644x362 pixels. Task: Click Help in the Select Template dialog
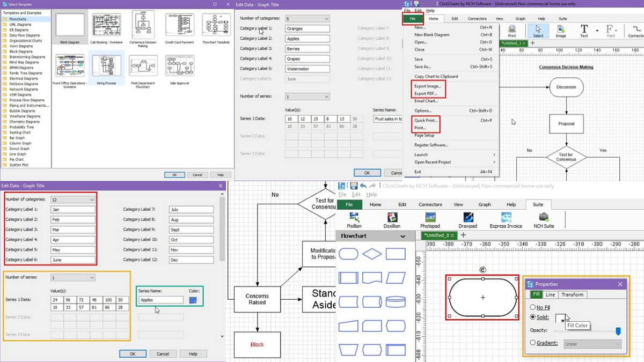221,175
